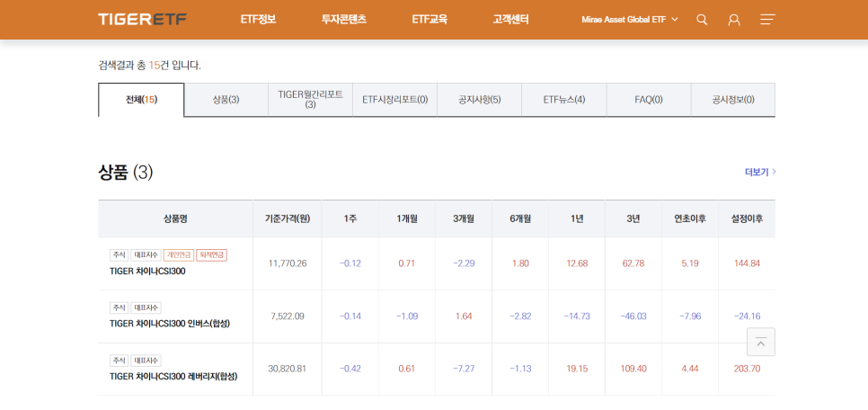Switch to ETF뉴스(4) tab

pyautogui.click(x=564, y=100)
